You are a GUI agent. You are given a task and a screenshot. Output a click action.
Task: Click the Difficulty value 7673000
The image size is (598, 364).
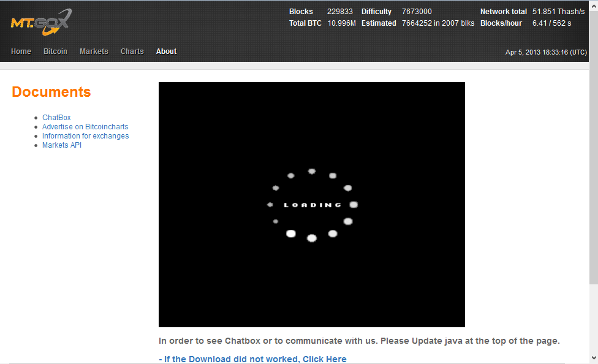click(417, 11)
